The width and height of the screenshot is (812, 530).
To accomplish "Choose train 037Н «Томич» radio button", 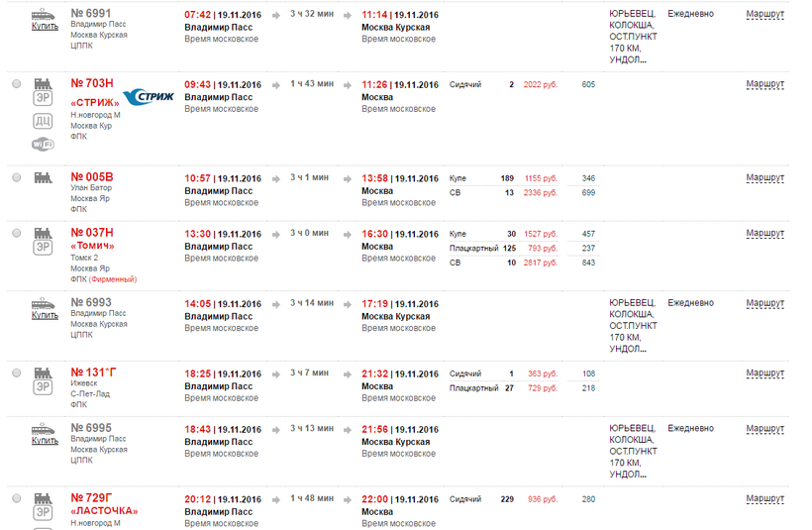I will click(17, 234).
